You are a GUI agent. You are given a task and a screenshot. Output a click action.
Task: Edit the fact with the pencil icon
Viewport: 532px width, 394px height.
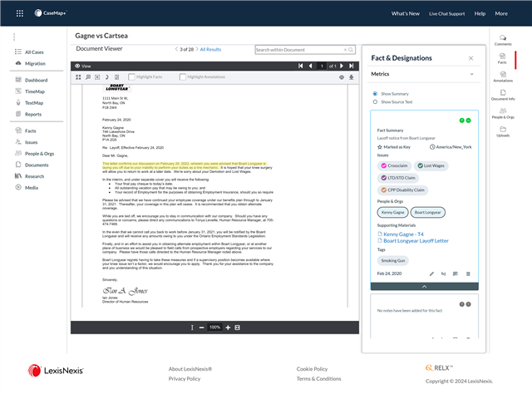431,273
